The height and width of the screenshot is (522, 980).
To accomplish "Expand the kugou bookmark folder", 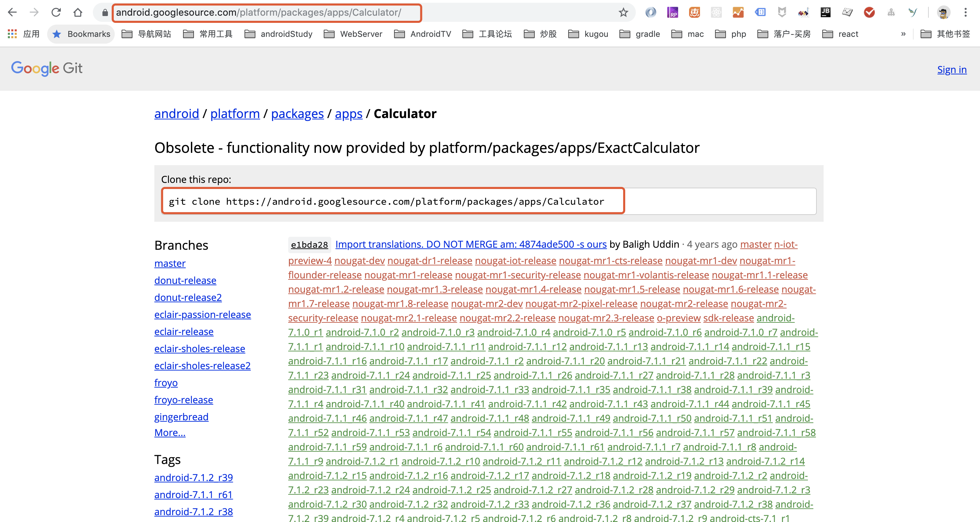I will pos(588,34).
